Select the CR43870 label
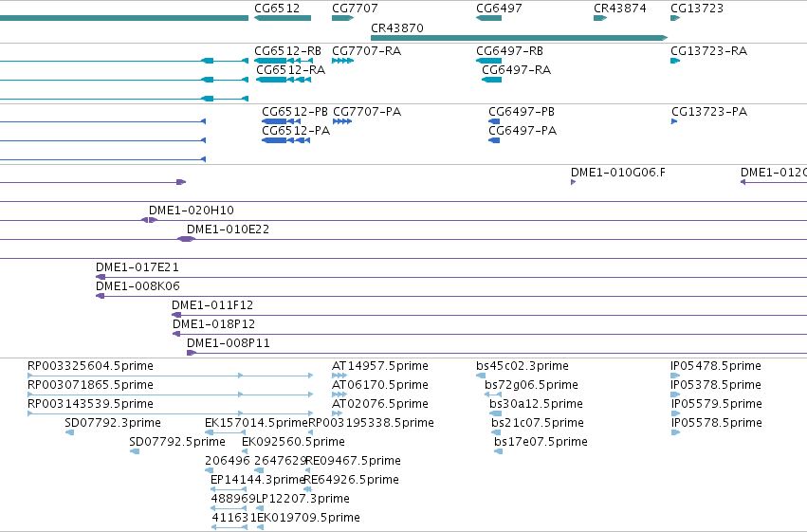 point(396,28)
